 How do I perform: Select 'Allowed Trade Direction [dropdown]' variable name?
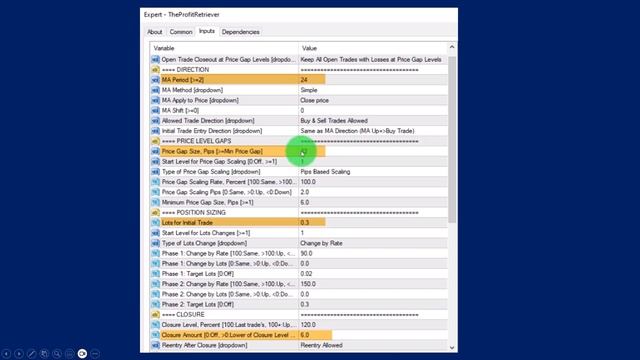pos(208,121)
